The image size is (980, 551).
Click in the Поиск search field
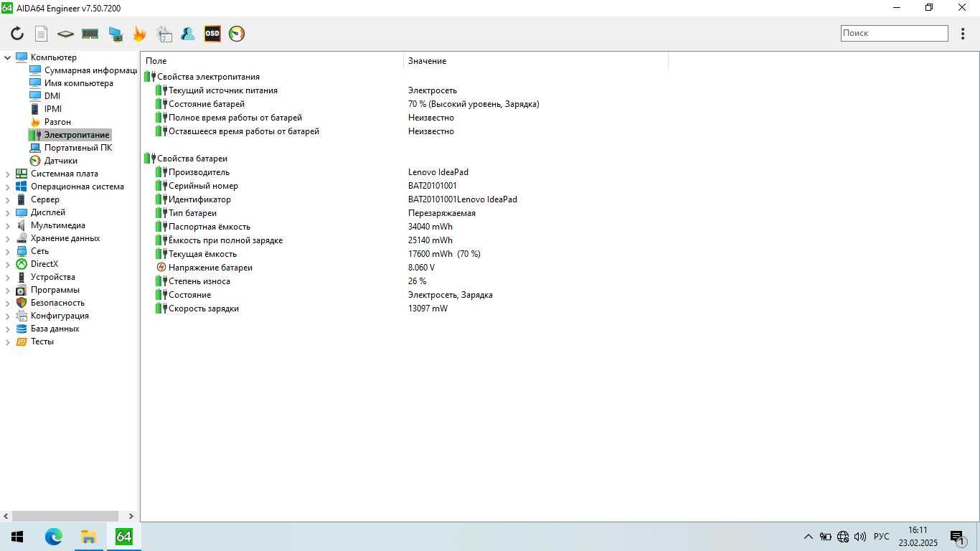click(x=895, y=33)
